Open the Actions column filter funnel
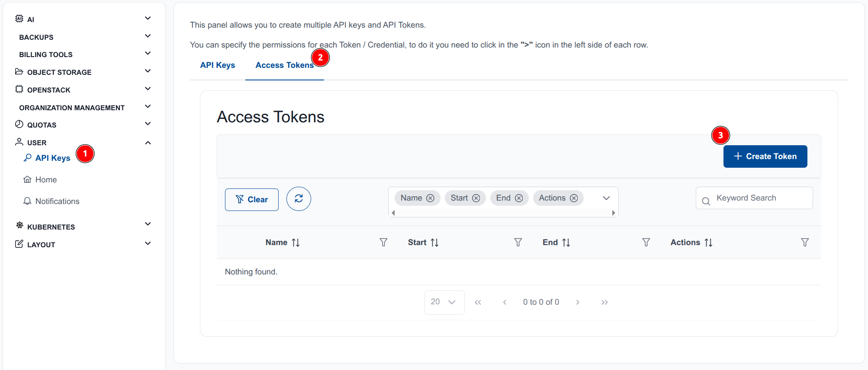 [805, 242]
